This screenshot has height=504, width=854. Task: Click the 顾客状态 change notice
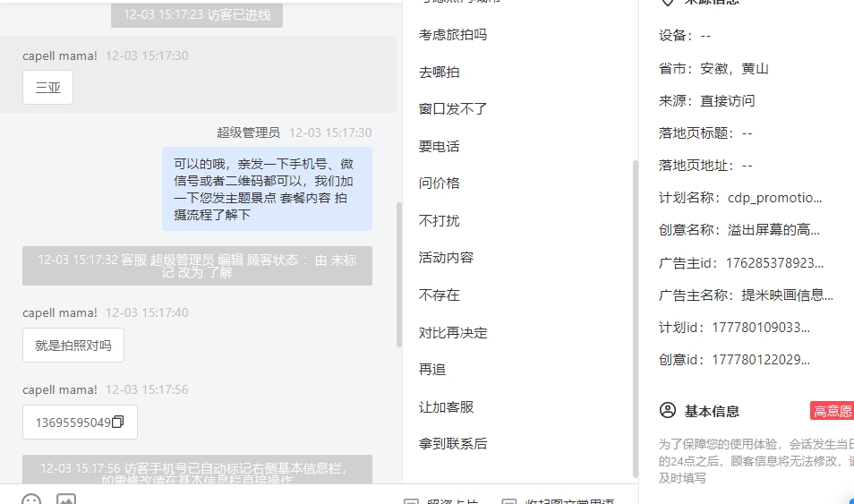pos(197,266)
